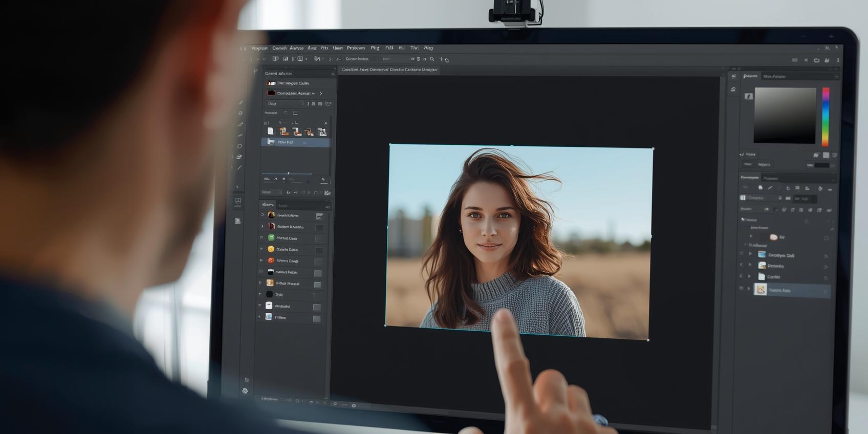
Task: Click the folder icon in the highlighted left row
Action: click(x=271, y=142)
